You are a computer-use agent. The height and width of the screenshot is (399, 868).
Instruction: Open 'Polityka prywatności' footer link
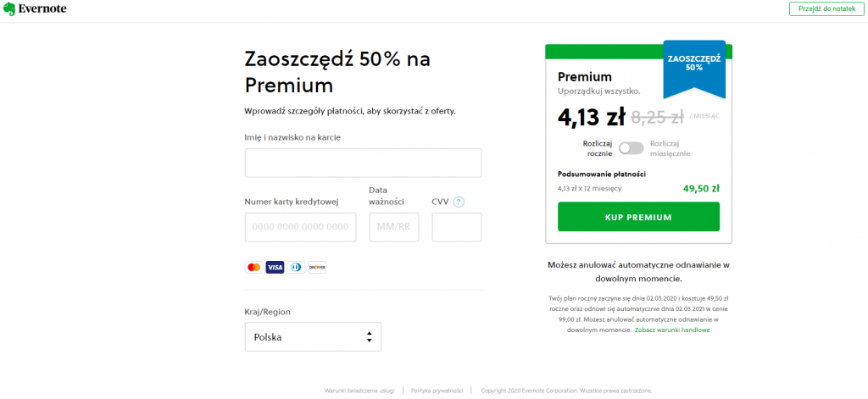[x=437, y=391]
